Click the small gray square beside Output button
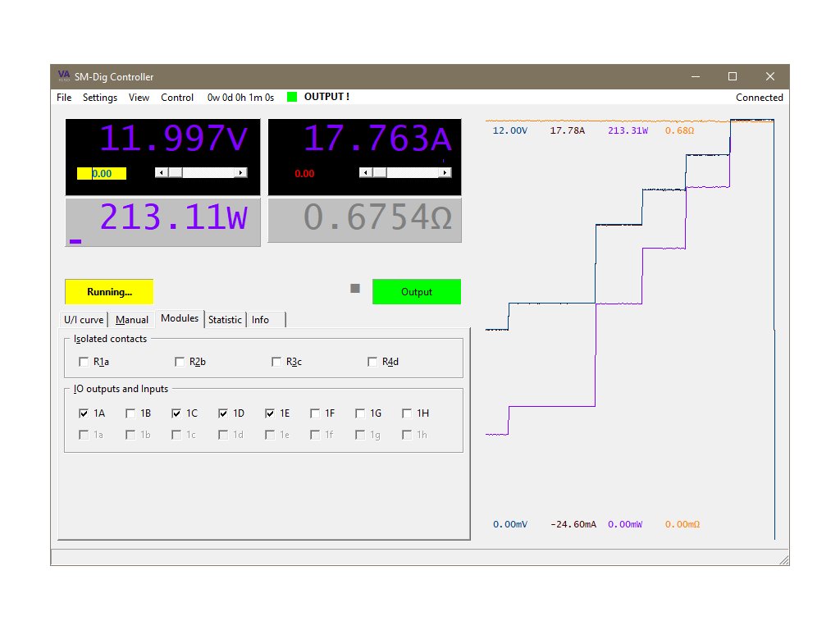 pos(355,289)
